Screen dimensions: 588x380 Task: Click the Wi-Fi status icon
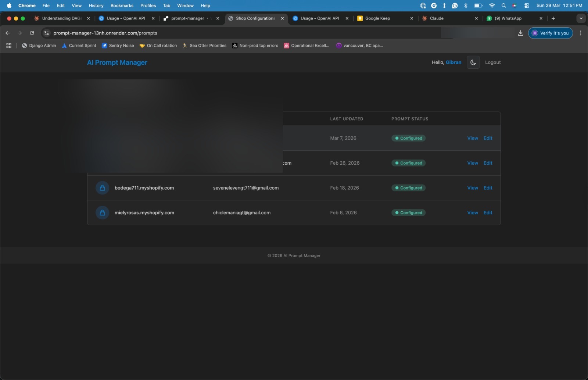click(492, 6)
